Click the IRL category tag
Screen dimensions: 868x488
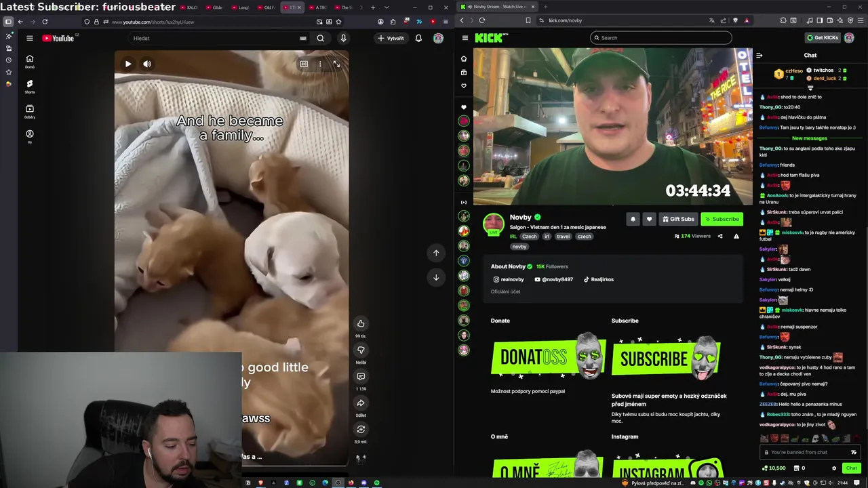click(x=513, y=237)
